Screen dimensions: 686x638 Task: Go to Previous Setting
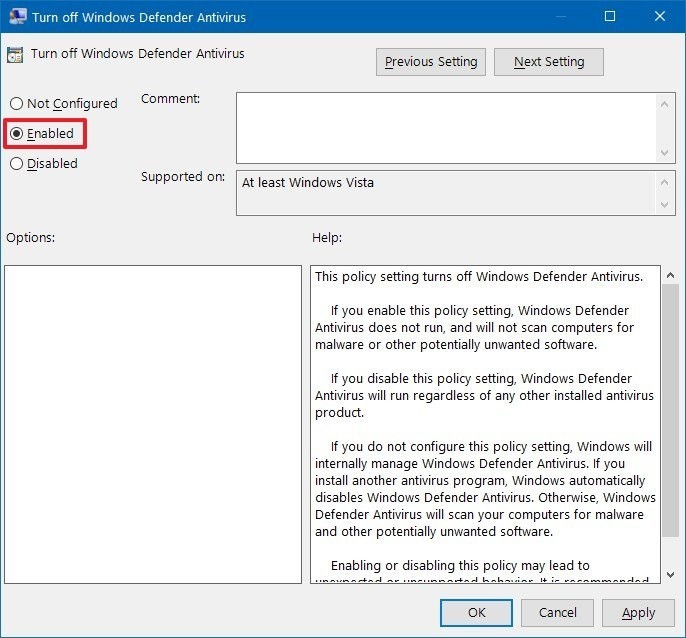[431, 62]
